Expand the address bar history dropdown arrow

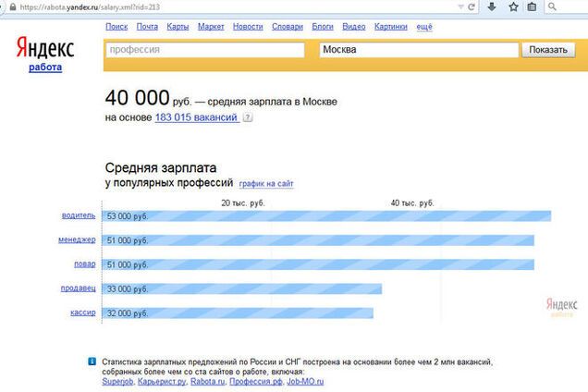click(460, 6)
